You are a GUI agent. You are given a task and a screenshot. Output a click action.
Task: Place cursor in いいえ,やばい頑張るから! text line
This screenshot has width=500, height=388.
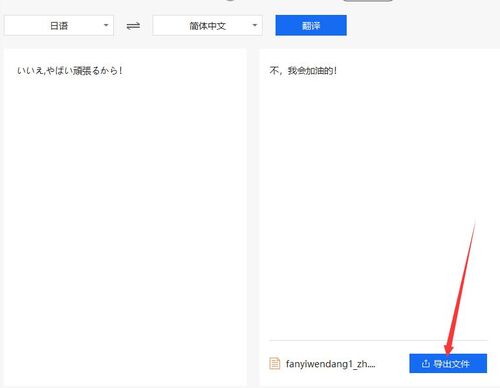[x=70, y=71]
